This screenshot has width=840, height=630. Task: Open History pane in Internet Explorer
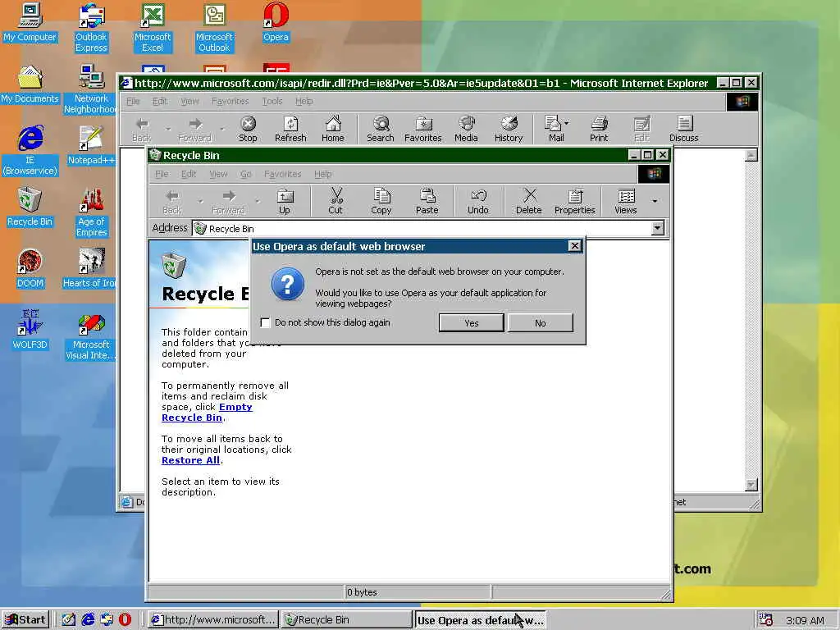click(509, 129)
